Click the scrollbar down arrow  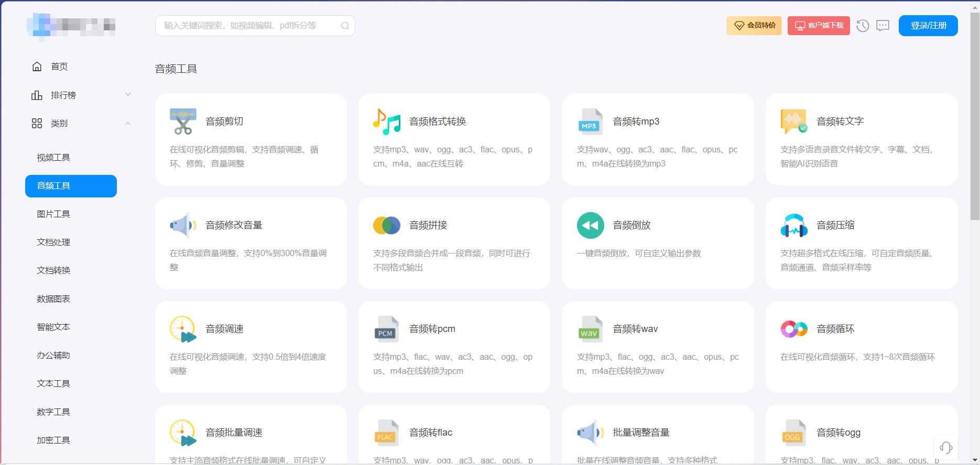tap(975, 459)
